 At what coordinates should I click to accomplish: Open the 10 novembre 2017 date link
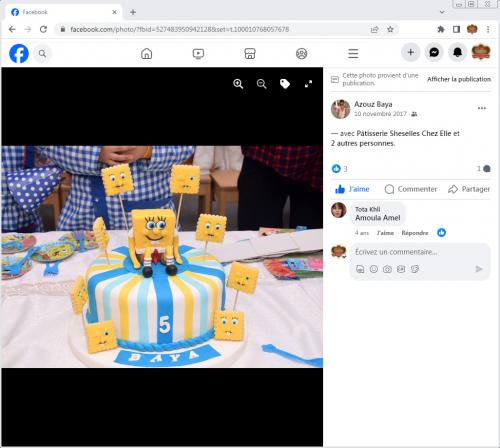380,114
